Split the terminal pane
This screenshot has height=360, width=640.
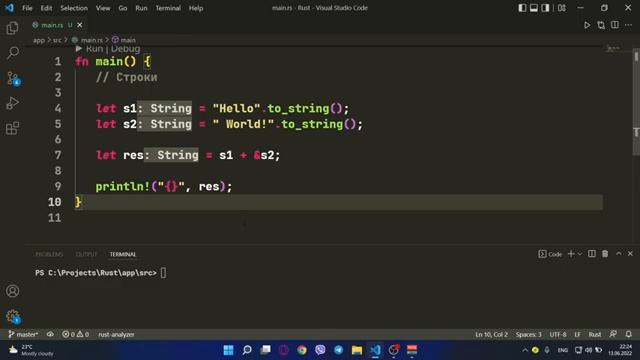pyautogui.click(x=591, y=254)
